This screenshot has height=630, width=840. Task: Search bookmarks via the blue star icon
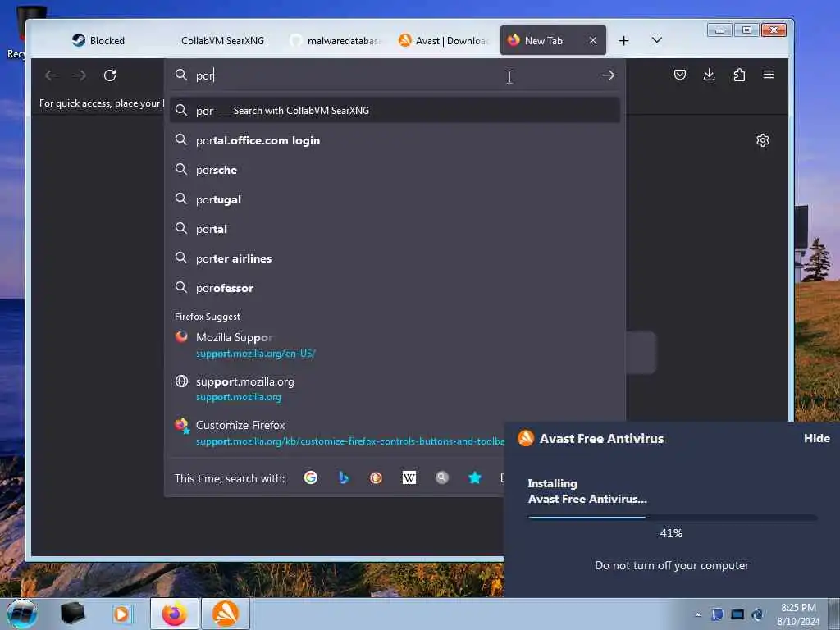[475, 477]
